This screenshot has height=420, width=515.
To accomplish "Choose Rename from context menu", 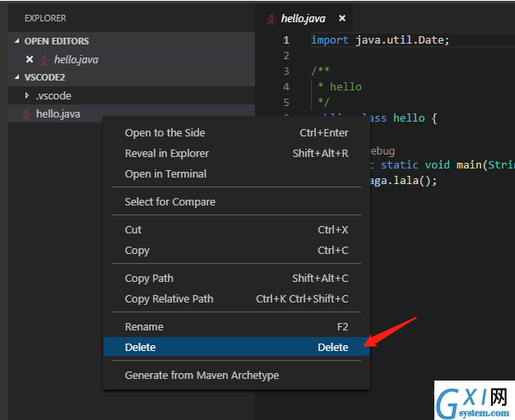I will 236,327.
